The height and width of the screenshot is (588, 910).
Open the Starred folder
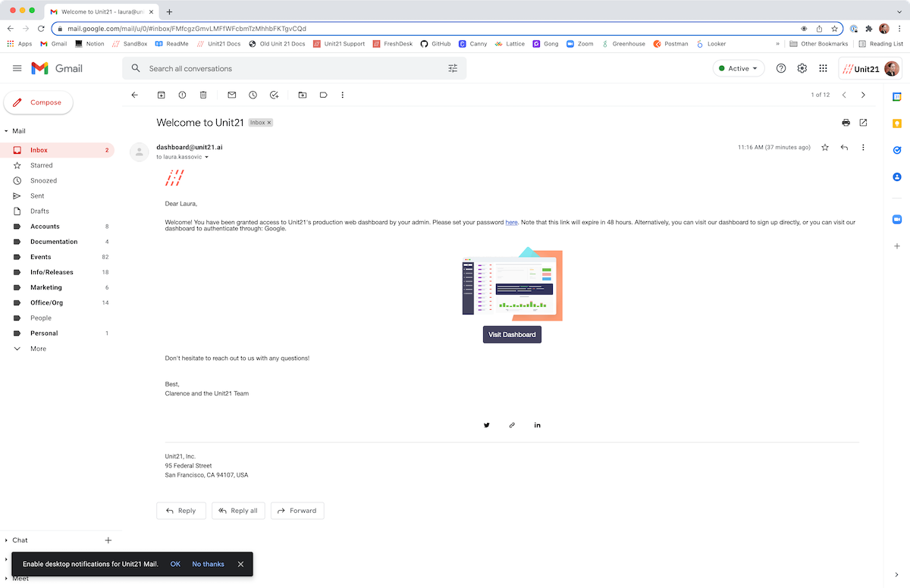(x=57, y=165)
